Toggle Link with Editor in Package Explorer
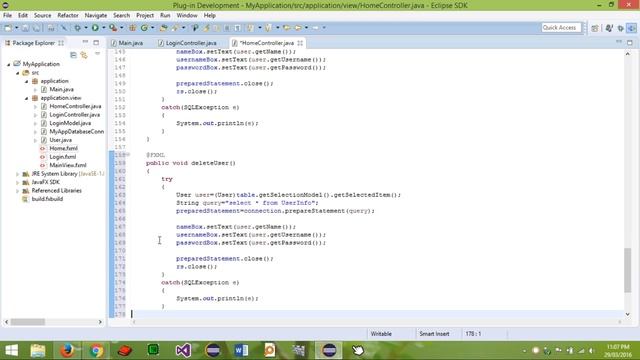The height and width of the screenshot is (360, 640). 84,55
